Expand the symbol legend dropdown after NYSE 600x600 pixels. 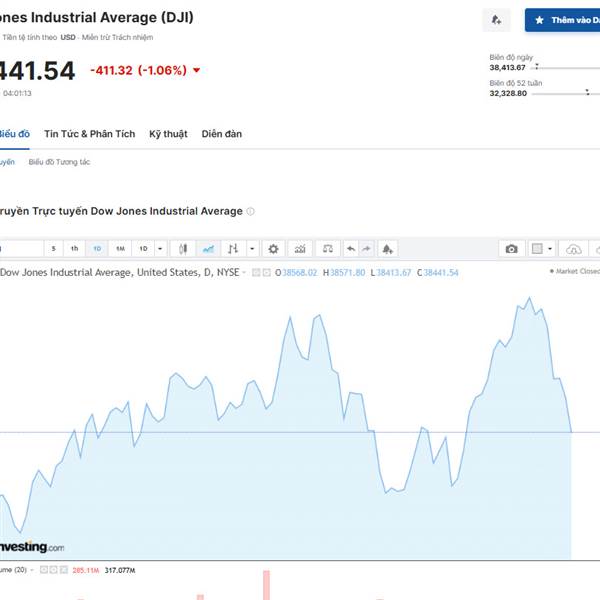pyautogui.click(x=244, y=273)
